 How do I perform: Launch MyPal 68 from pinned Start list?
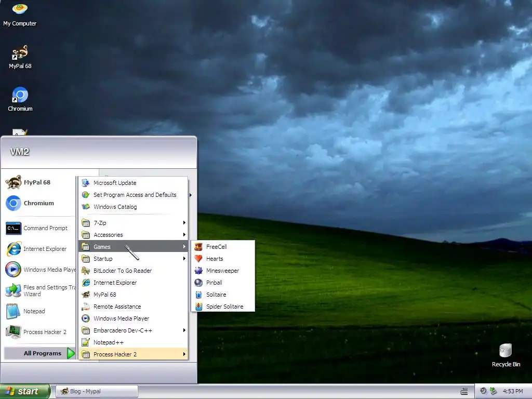[38, 182]
